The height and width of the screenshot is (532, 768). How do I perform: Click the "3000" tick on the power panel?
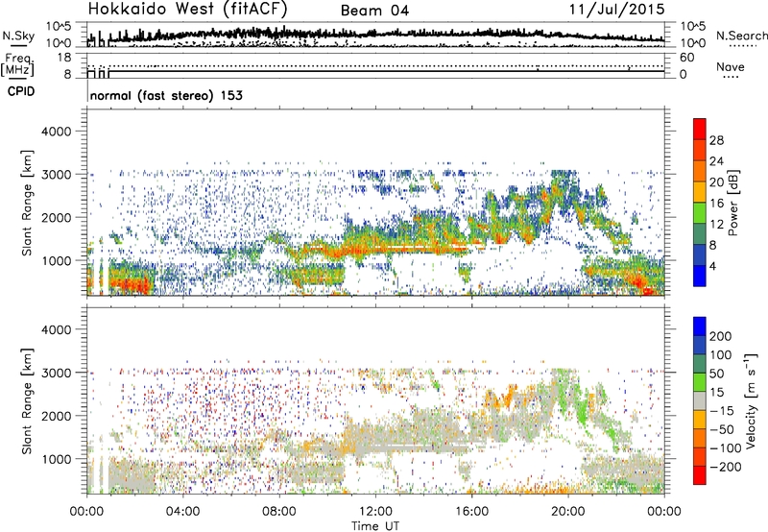pyautogui.click(x=56, y=175)
